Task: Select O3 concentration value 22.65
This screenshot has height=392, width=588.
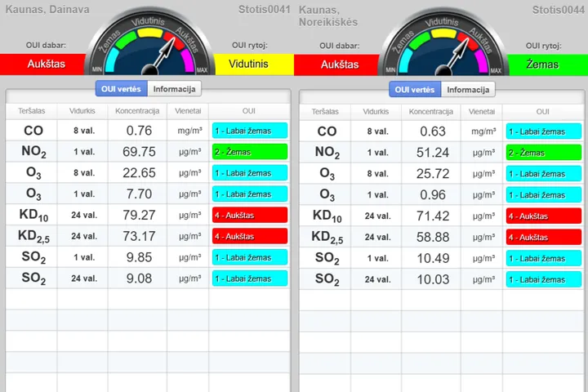Action: [x=139, y=172]
